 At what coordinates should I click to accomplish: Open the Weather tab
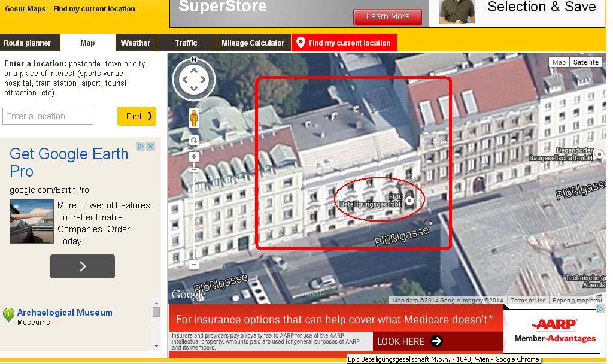pos(136,43)
